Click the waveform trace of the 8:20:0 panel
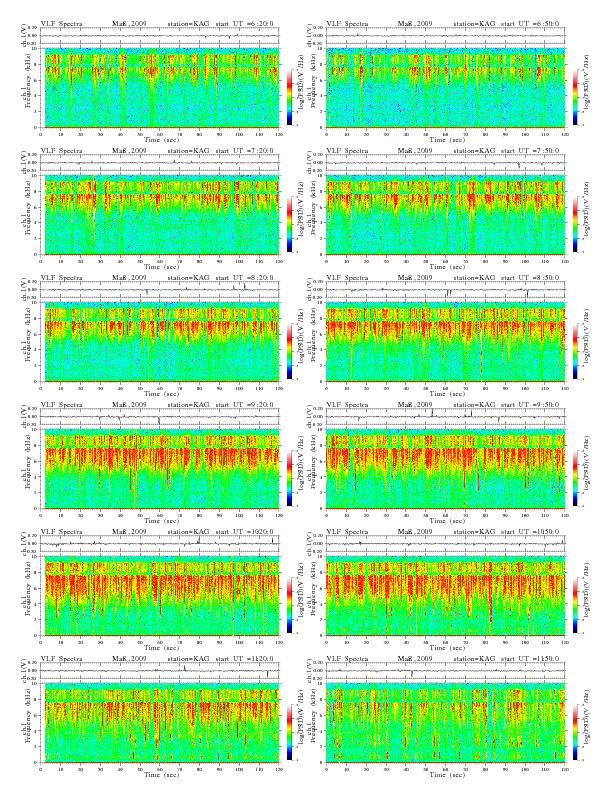This screenshot has height=792, width=612. pyautogui.click(x=160, y=290)
